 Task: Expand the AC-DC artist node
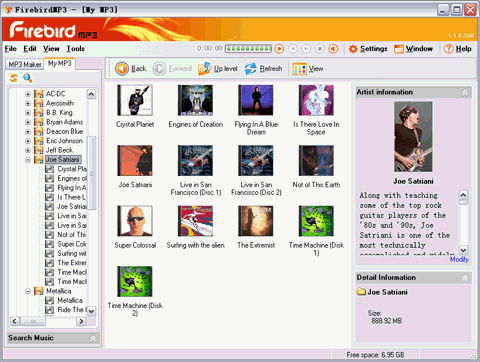[x=28, y=94]
